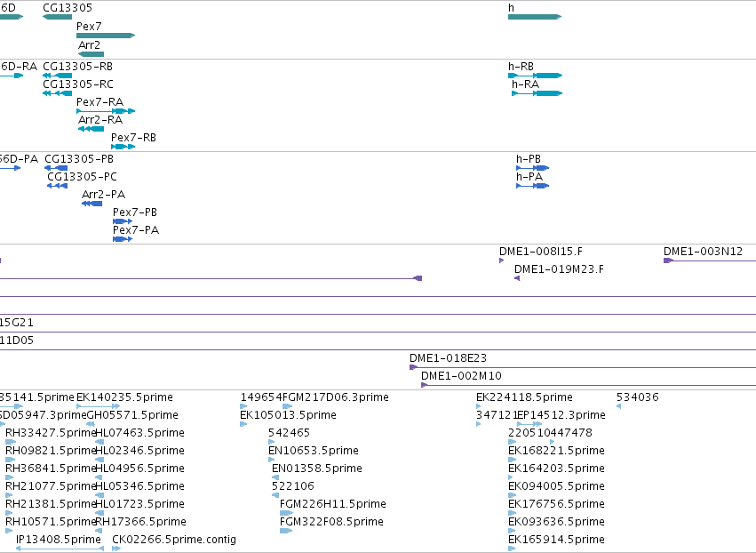Click the CG13305-RB transcript label
Viewport: 756px width, 553px height.
pos(77,66)
